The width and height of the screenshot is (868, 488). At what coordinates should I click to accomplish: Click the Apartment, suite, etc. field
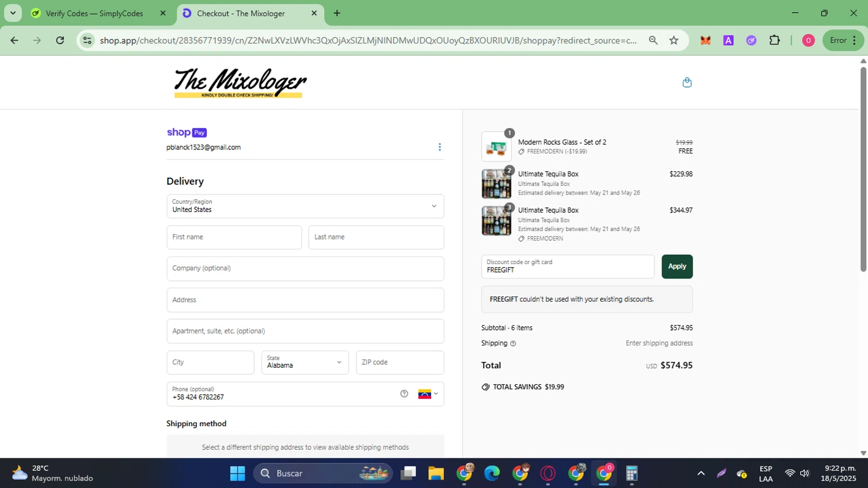(306, 331)
